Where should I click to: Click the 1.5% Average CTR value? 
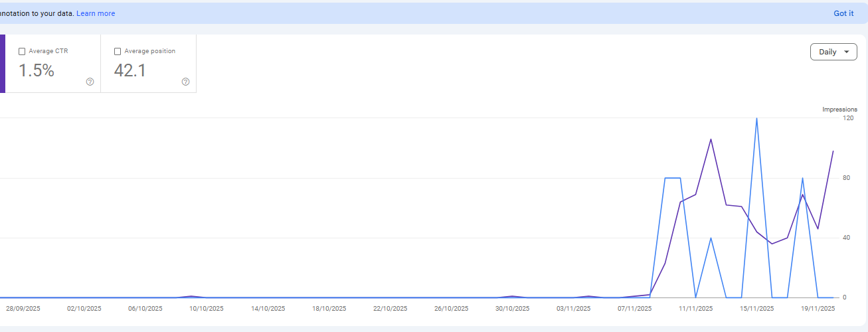pos(37,70)
